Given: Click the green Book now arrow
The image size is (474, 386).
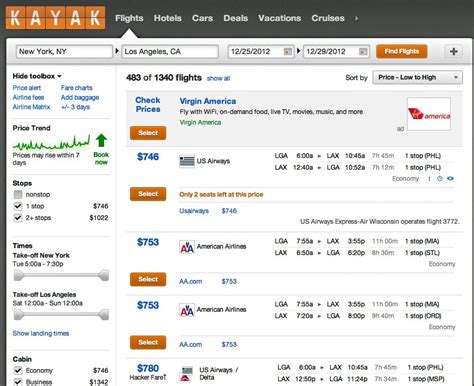Looking at the screenshot, I should 101,140.
